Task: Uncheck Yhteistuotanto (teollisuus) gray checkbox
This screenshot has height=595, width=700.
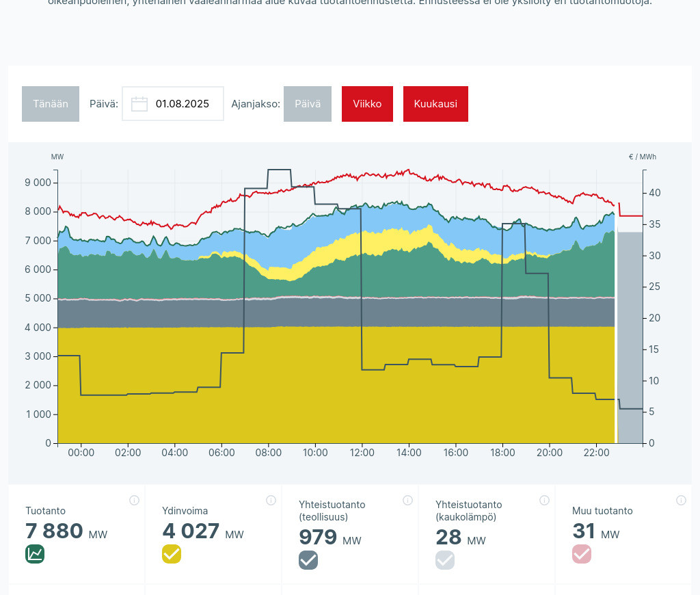Action: point(308,560)
